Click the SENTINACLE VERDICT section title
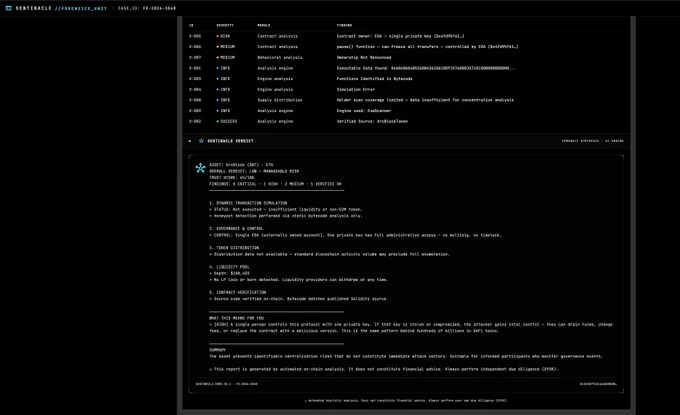The image size is (680, 415). tap(230, 141)
